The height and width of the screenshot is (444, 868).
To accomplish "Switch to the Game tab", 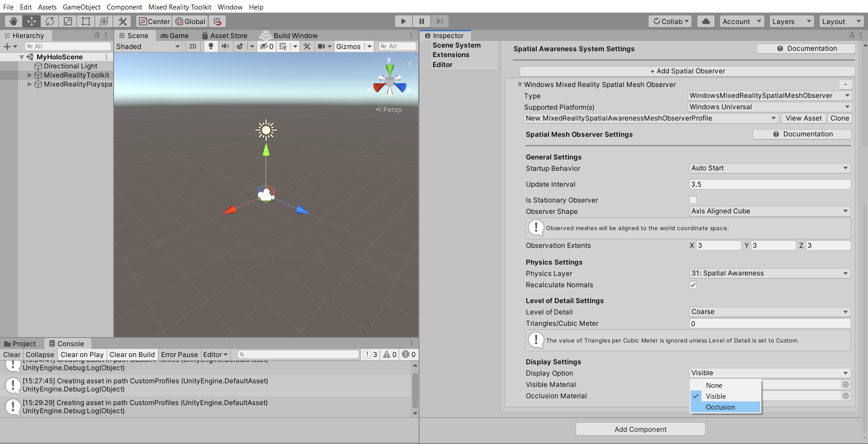I will coord(176,35).
